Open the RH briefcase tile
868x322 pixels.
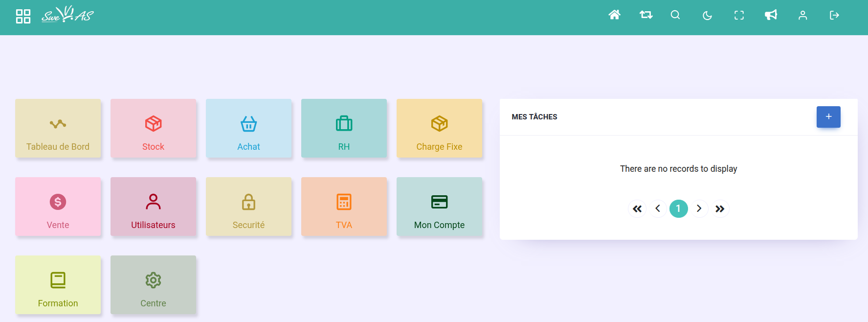coord(344,128)
